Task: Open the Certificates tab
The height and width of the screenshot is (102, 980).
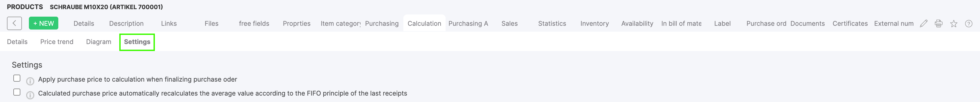Action: [850, 23]
